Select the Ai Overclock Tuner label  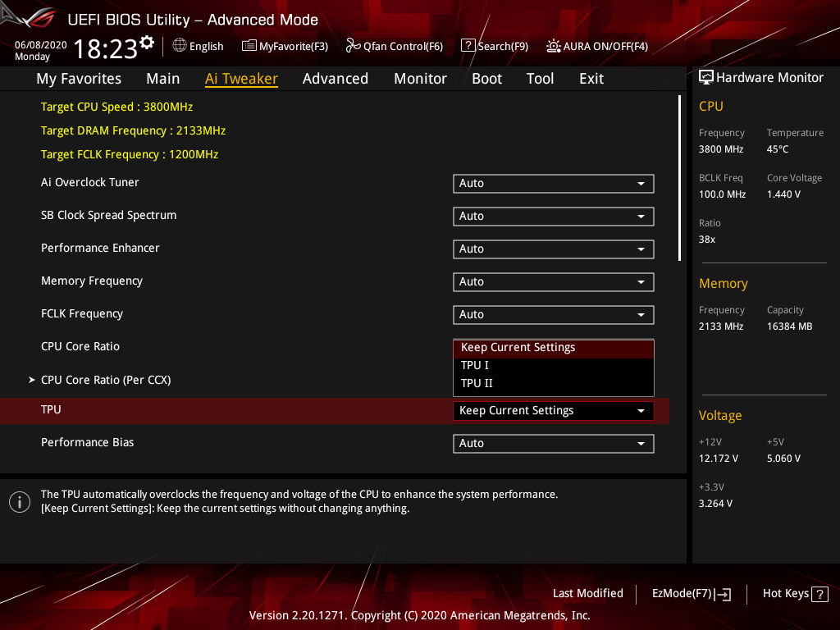coord(90,183)
